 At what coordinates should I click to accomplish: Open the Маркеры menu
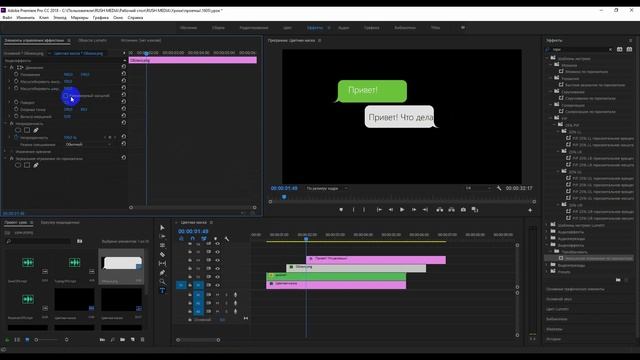(x=79, y=18)
